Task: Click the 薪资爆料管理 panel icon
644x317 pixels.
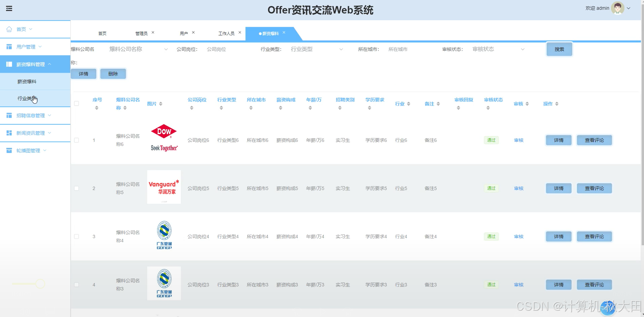Action: [x=9, y=64]
